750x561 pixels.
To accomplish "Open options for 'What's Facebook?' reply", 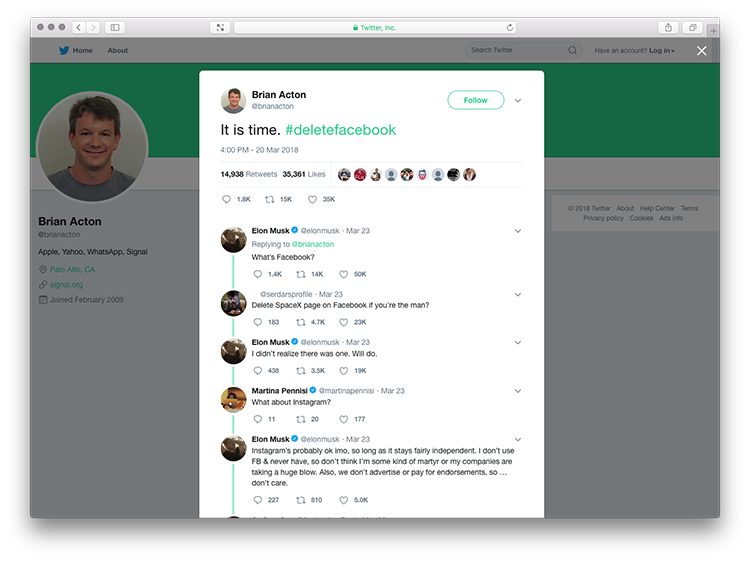I will (518, 231).
